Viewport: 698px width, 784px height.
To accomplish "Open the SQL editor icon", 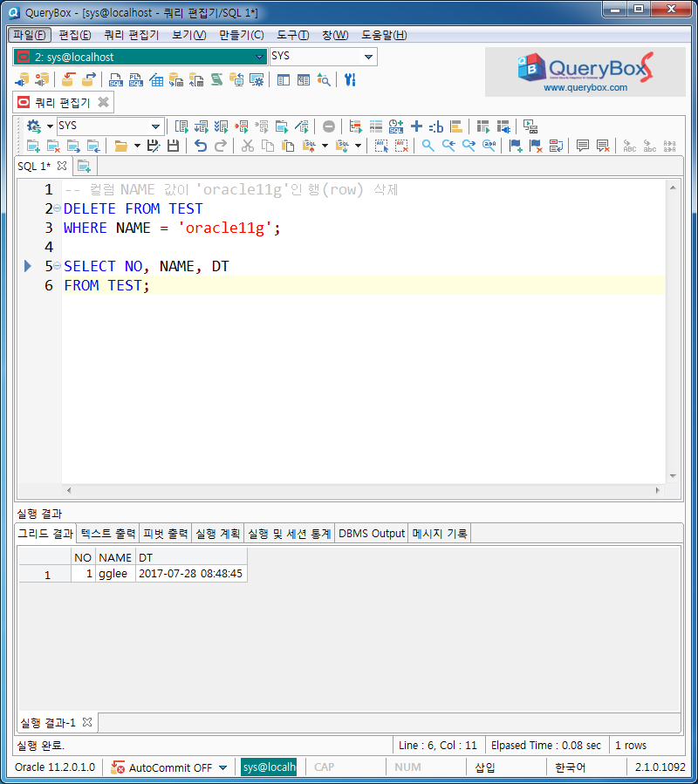I will [x=115, y=80].
